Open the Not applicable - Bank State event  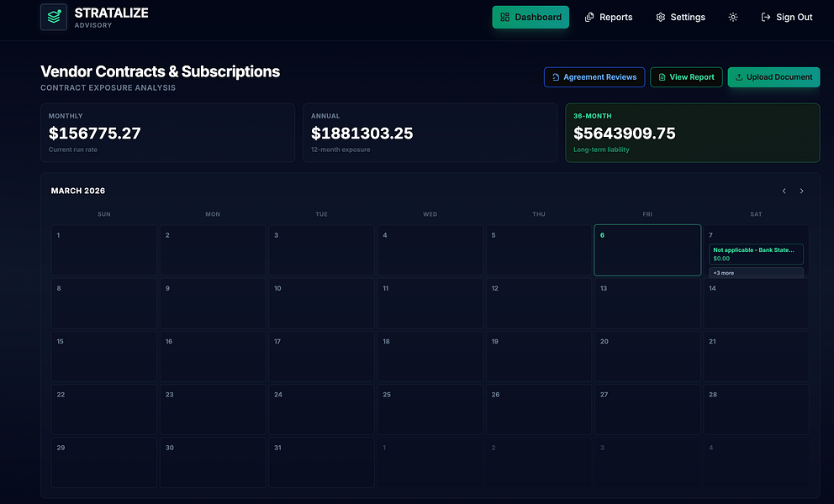point(756,255)
